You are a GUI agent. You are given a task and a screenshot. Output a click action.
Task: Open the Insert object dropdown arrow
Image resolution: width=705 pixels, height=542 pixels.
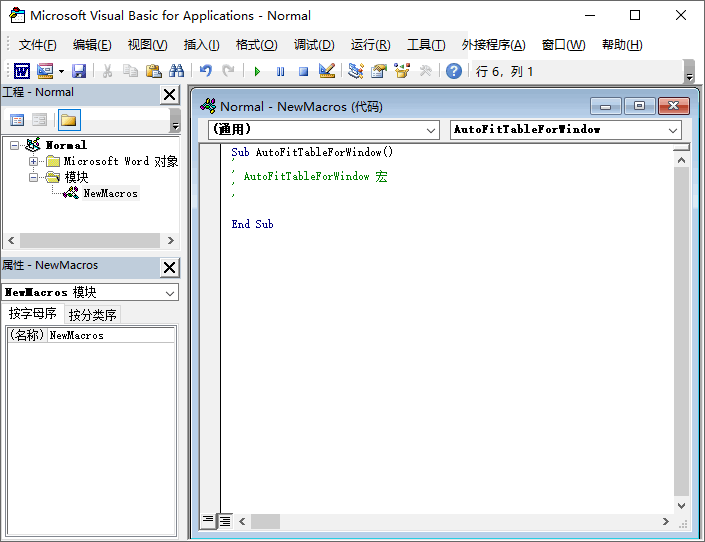61,71
